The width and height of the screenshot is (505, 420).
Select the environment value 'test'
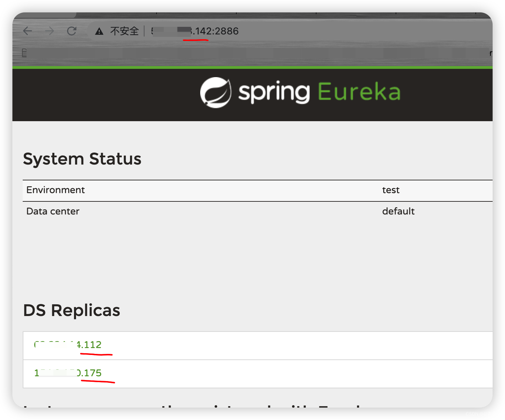391,190
